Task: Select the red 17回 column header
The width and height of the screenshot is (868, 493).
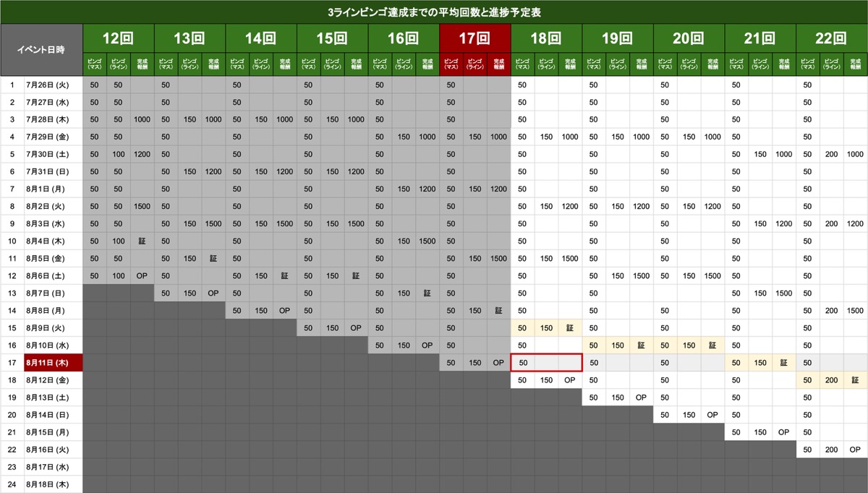Action: click(x=474, y=38)
